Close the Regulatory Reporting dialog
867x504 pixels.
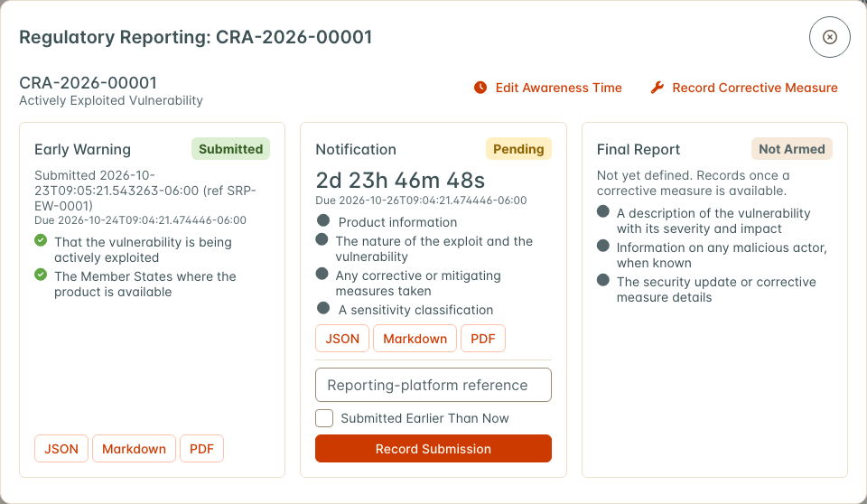(x=829, y=37)
